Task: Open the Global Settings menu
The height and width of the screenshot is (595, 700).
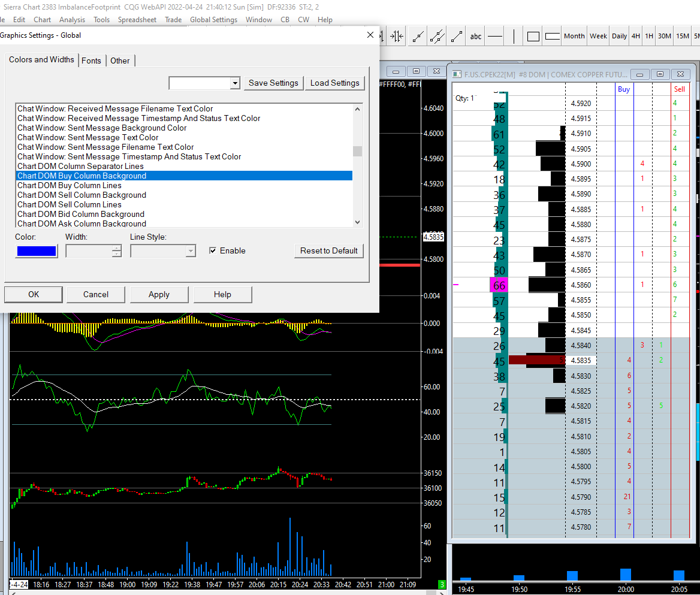Action: tap(213, 19)
